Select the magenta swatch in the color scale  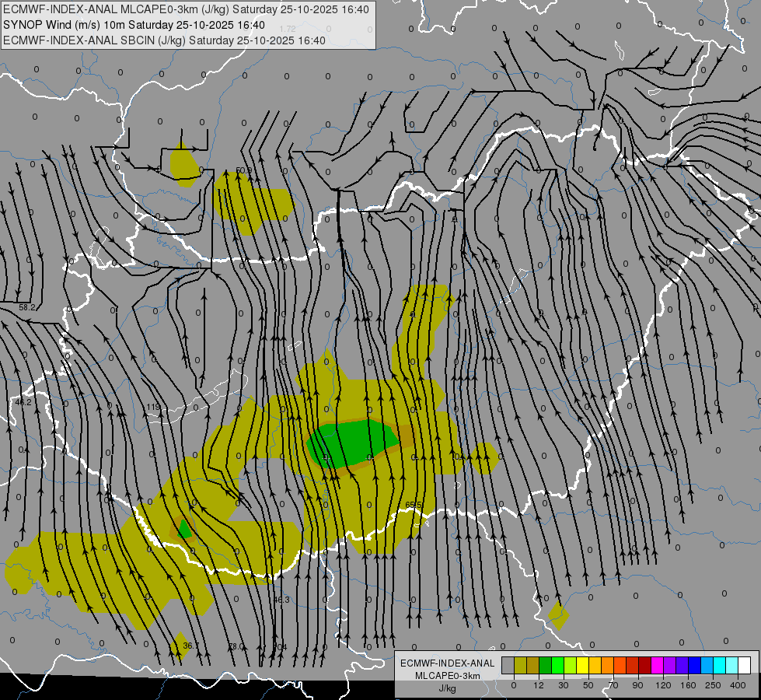coord(657,665)
